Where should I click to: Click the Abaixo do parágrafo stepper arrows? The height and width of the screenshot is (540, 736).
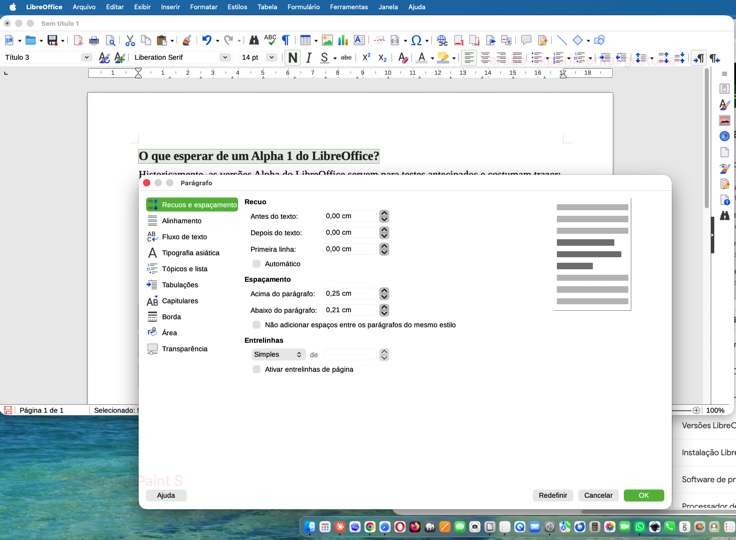tap(384, 310)
